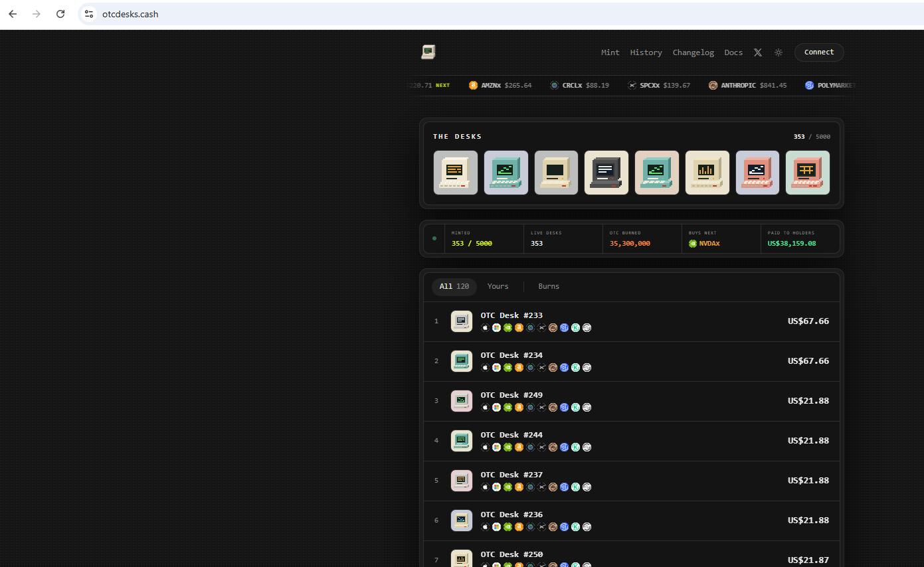Image resolution: width=924 pixels, height=567 pixels.
Task: Click the US$38,159.08 paid to holders value
Action: pyautogui.click(x=792, y=244)
